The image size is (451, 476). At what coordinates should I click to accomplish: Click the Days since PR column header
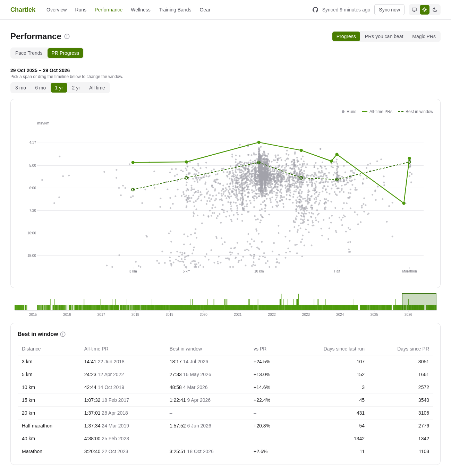point(413,349)
